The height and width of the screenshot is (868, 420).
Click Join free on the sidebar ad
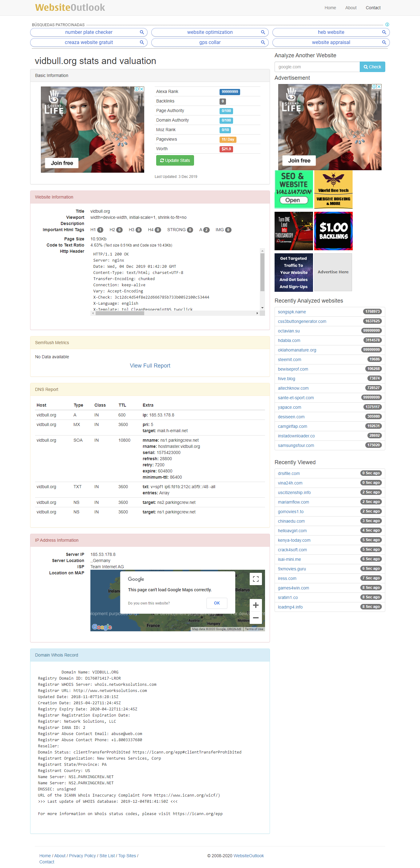pos(299,160)
